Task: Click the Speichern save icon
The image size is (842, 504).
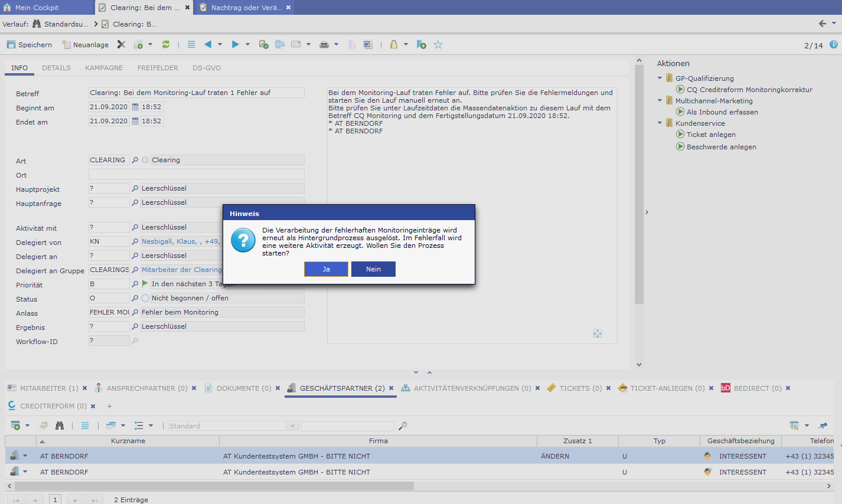Action: coord(11,45)
